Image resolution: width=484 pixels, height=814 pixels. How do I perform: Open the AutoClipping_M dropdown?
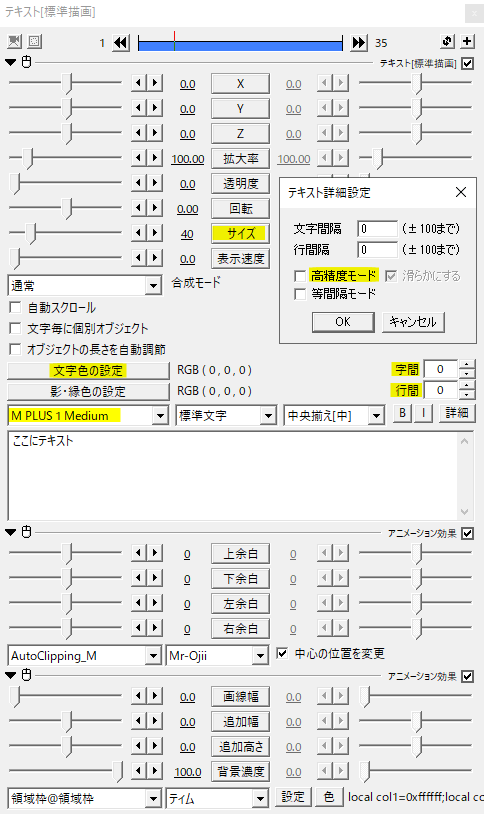pyautogui.click(x=85, y=655)
